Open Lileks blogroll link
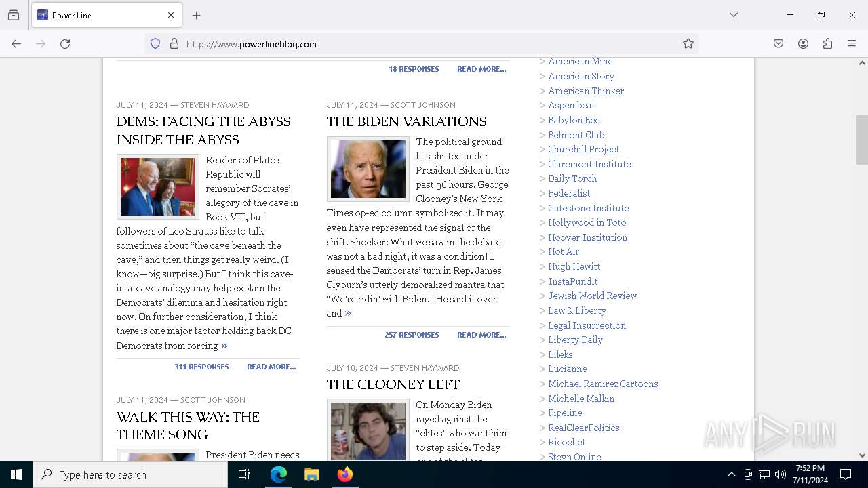 tap(560, 354)
